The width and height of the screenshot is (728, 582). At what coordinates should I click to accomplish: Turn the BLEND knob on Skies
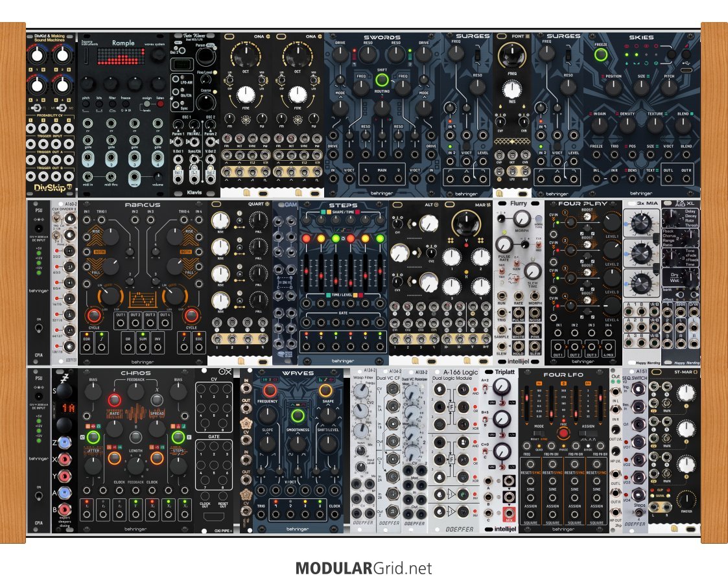(x=683, y=125)
